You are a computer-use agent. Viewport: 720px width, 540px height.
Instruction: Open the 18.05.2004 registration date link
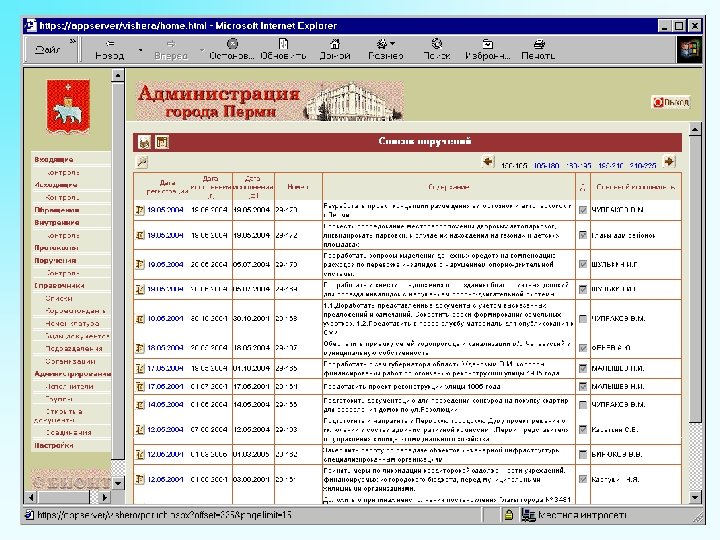click(165, 348)
